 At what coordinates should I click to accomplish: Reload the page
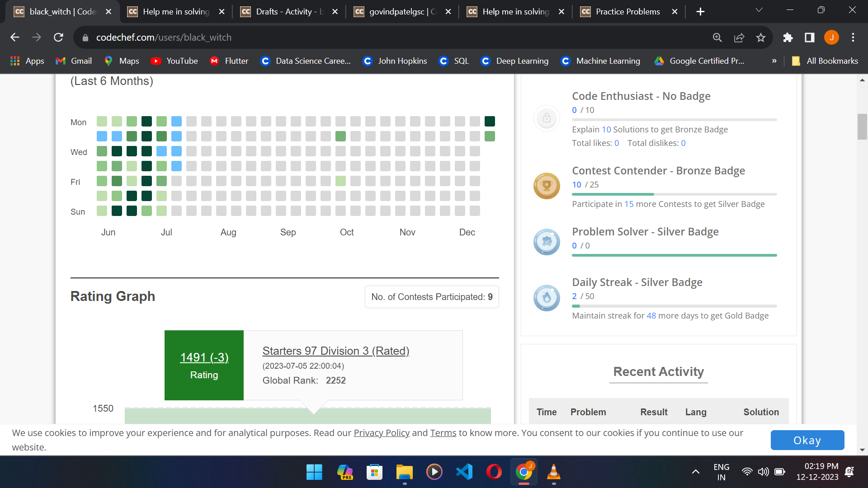pos(58,38)
